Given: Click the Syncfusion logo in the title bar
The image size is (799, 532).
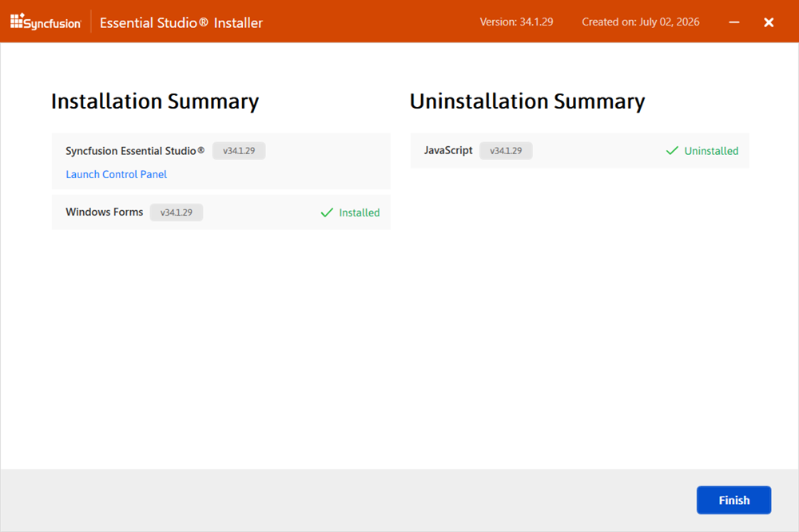Looking at the screenshot, I should pos(46,22).
